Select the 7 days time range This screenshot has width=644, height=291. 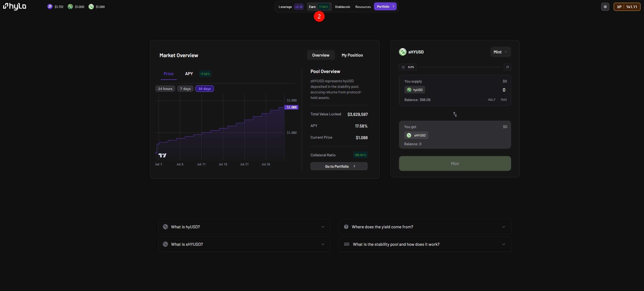tap(185, 89)
